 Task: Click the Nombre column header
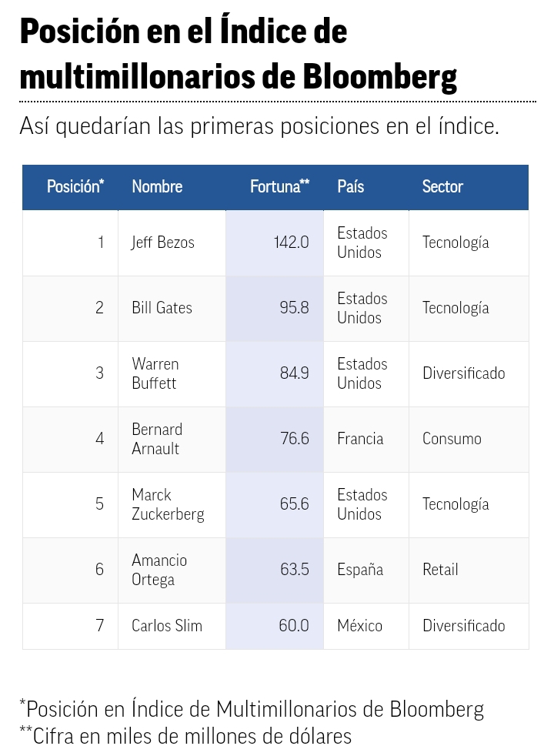click(157, 186)
